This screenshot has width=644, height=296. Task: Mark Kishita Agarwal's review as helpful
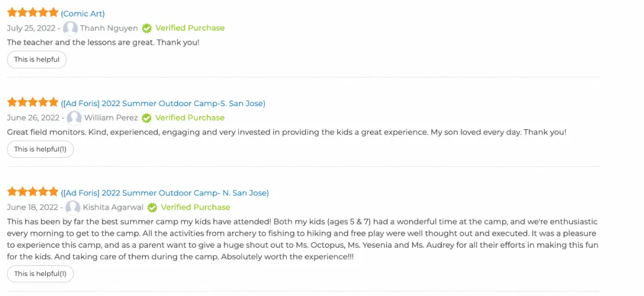click(41, 274)
